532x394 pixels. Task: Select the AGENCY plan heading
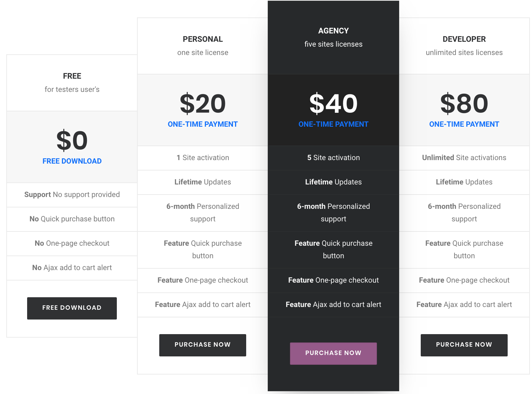coord(333,31)
